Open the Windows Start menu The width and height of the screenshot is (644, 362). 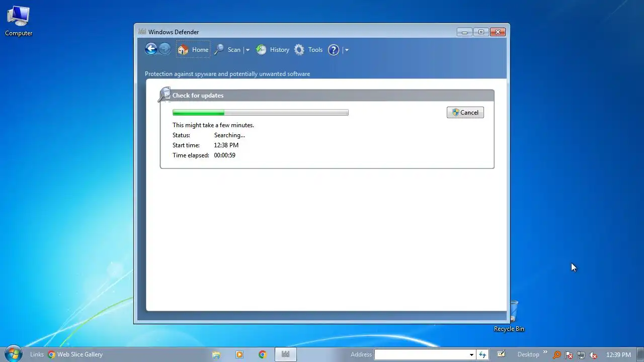click(x=13, y=354)
